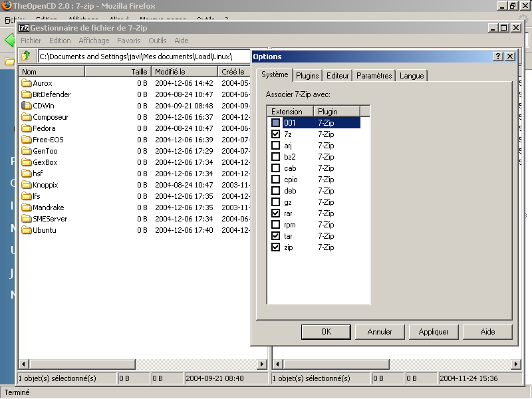The width and height of the screenshot is (532, 399).
Task: Click the Appliquer button
Action: point(434,332)
